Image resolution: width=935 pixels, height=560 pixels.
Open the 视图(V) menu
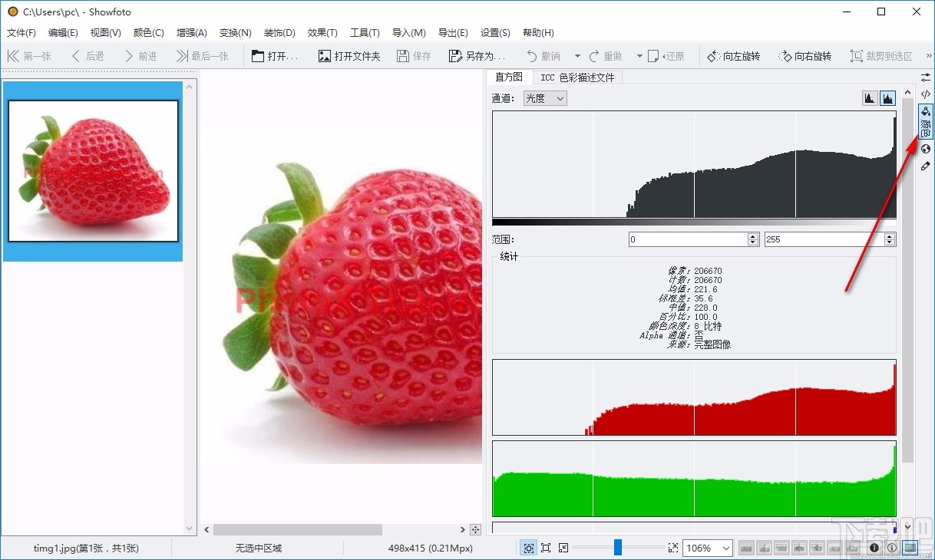pos(105,33)
